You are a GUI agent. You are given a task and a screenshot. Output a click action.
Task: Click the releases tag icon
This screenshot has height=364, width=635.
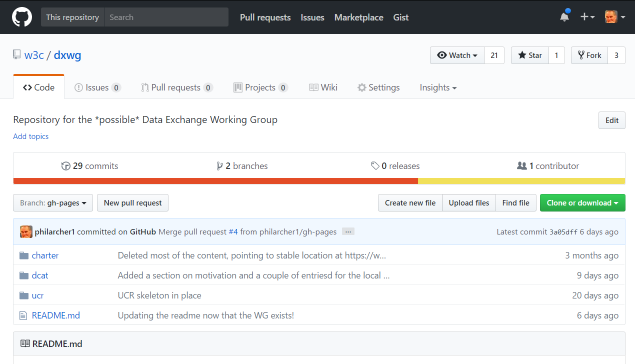coord(375,166)
